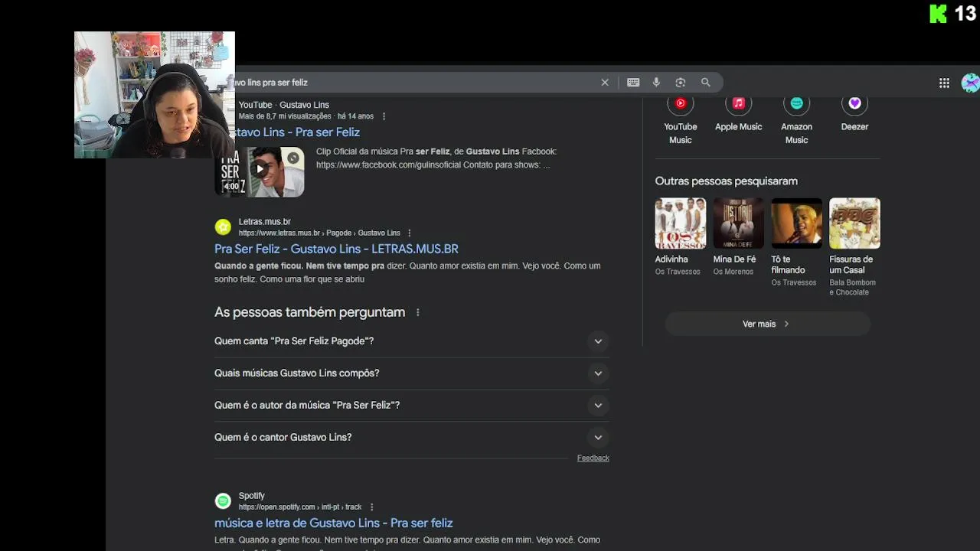The height and width of the screenshot is (551, 980).
Task: Open Mina De Fé album thumbnail
Action: [x=738, y=223]
